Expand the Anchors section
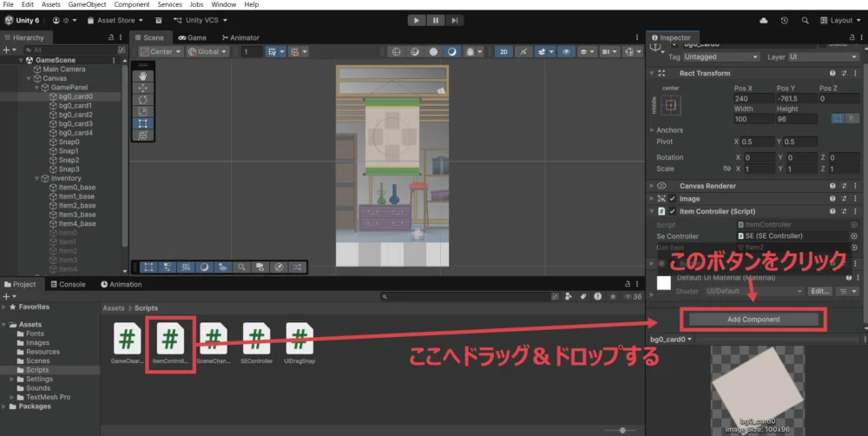Screen dimensions: 868x436 click(653, 130)
